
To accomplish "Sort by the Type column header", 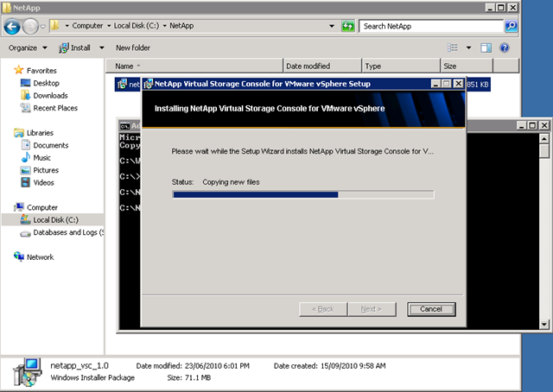I will pos(401,66).
